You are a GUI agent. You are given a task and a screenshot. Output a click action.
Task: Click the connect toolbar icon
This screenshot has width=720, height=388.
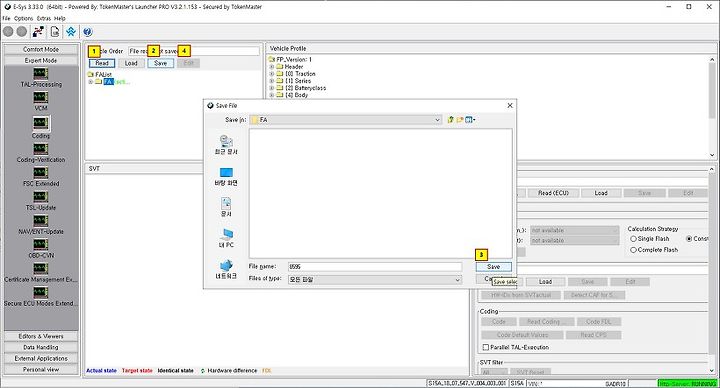(x=38, y=32)
